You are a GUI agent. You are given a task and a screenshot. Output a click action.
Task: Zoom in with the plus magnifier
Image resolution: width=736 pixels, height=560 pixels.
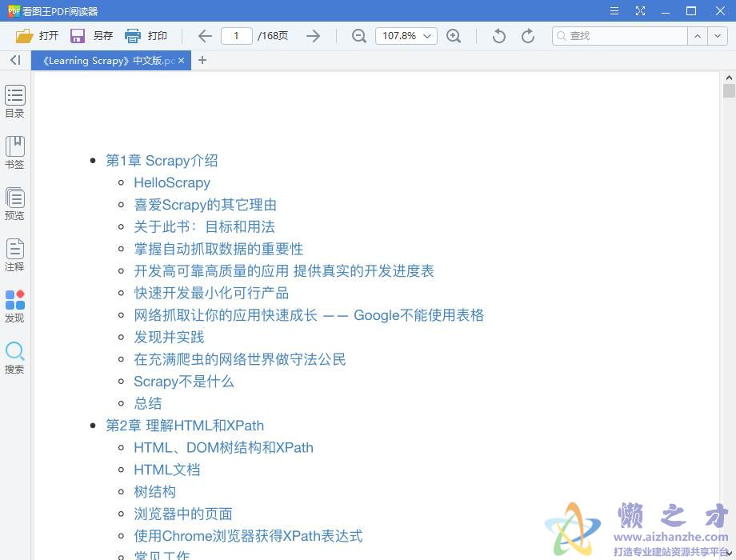[454, 36]
